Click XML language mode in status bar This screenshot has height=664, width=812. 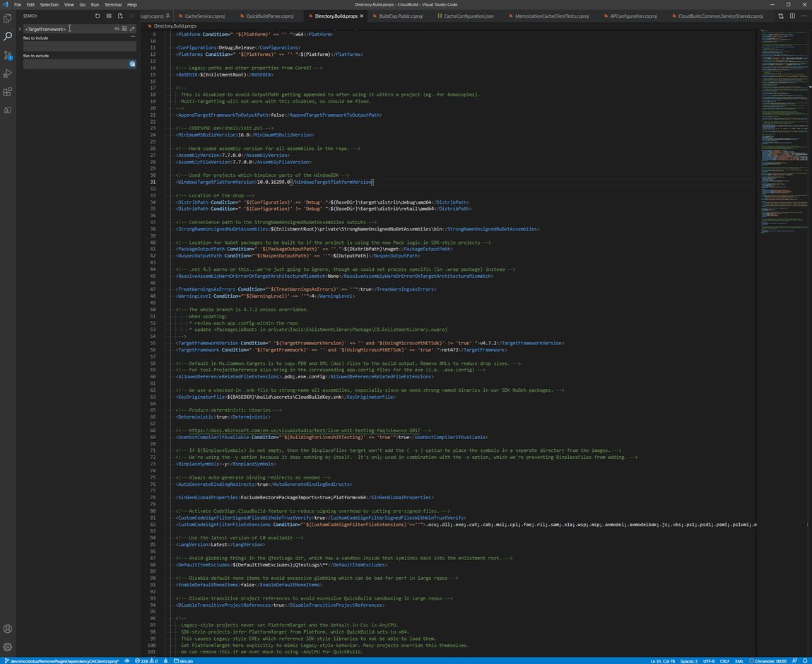click(x=739, y=661)
